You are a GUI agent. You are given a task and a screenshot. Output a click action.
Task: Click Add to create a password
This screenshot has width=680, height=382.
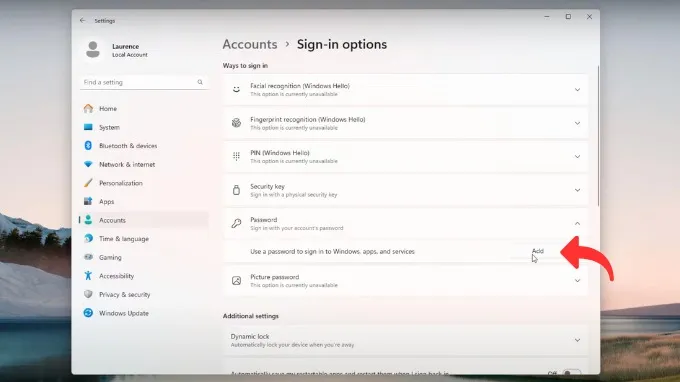coord(537,251)
